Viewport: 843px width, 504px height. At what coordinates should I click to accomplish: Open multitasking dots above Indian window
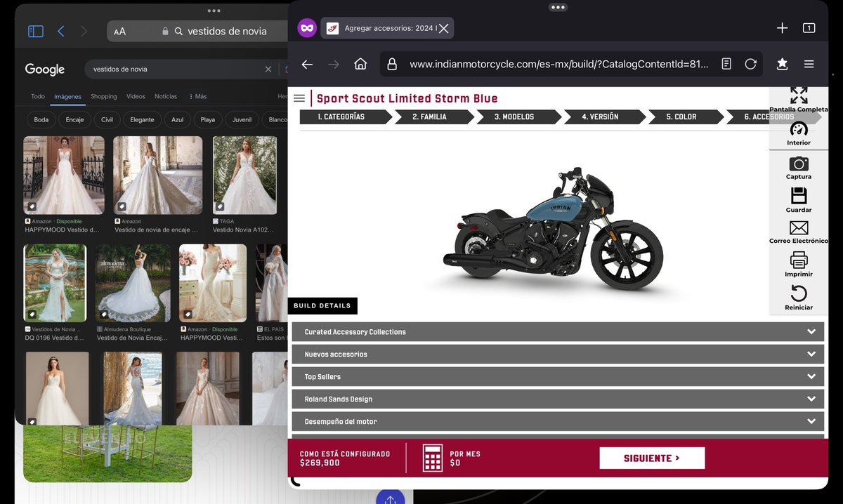(558, 7)
